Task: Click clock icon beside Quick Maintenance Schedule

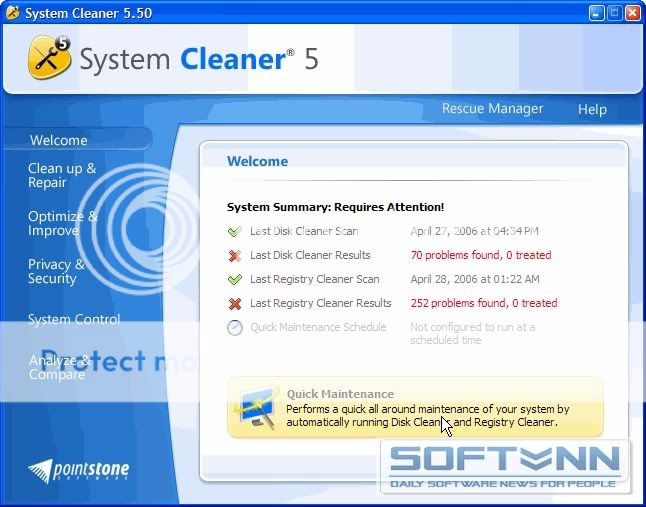Action: pyautogui.click(x=235, y=328)
